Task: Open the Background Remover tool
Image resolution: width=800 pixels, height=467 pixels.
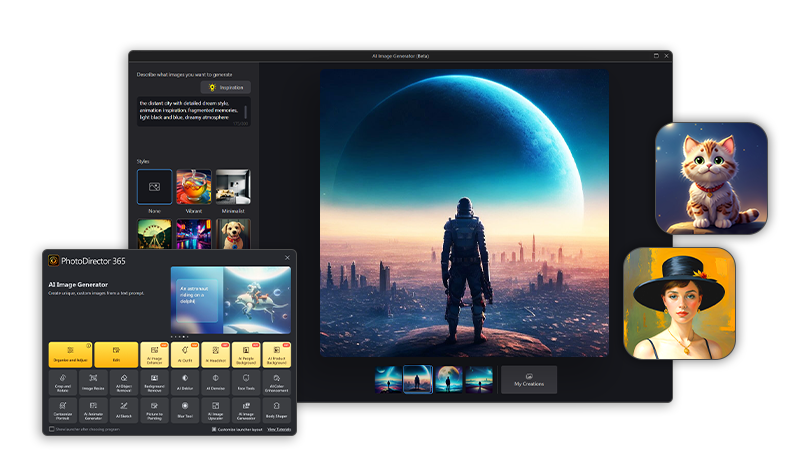Action: (154, 382)
